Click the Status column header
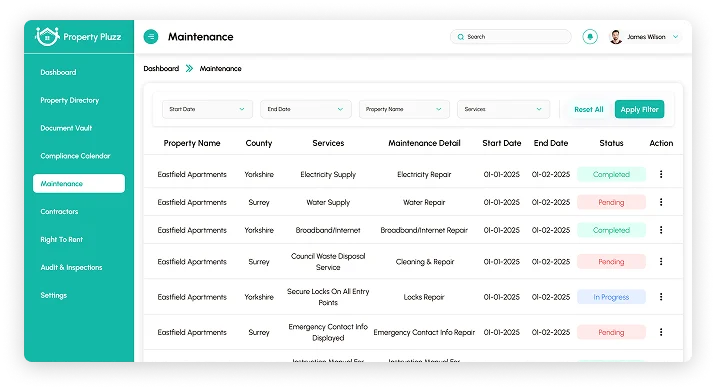Image resolution: width=716 pixels, height=390 pixels. pos(611,143)
